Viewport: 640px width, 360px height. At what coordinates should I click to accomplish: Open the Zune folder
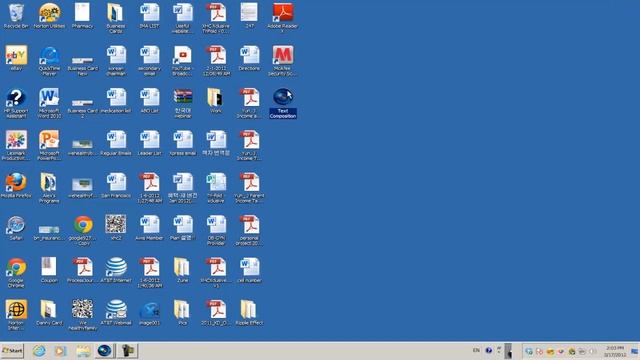[182, 271]
